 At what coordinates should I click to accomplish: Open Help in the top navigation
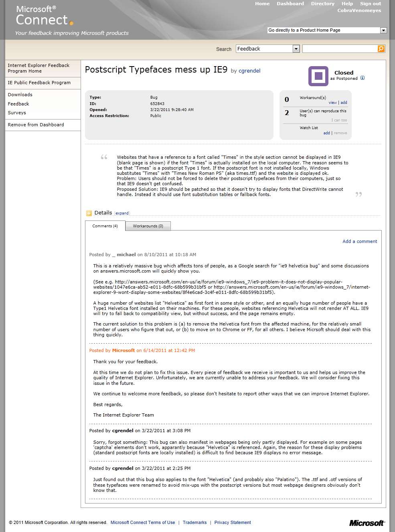click(x=347, y=4)
